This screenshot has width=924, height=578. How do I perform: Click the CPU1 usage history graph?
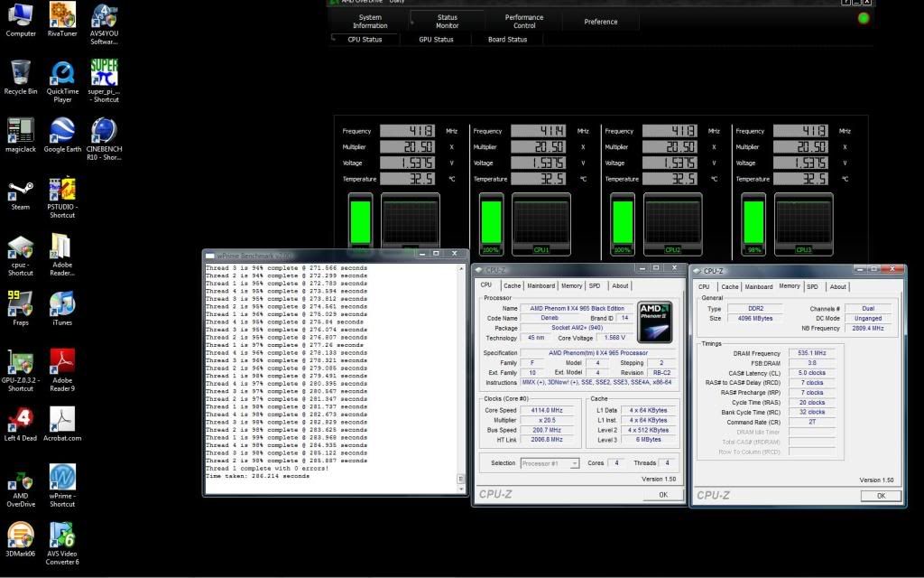click(x=541, y=222)
